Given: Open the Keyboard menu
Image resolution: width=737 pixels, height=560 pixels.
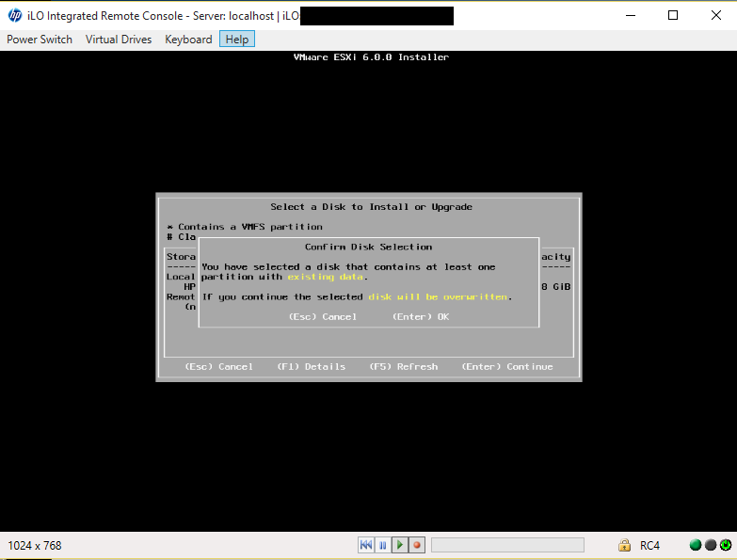Looking at the screenshot, I should tap(188, 40).
